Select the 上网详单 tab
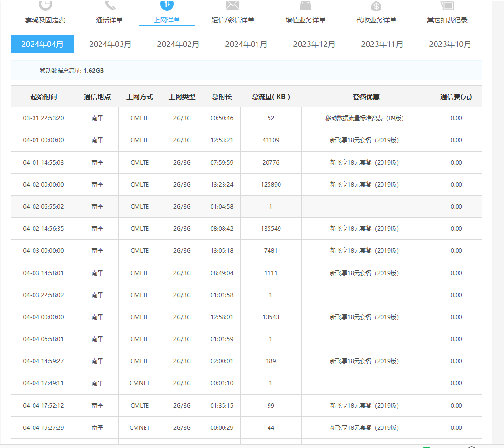This screenshot has height=448, width=504. [167, 20]
